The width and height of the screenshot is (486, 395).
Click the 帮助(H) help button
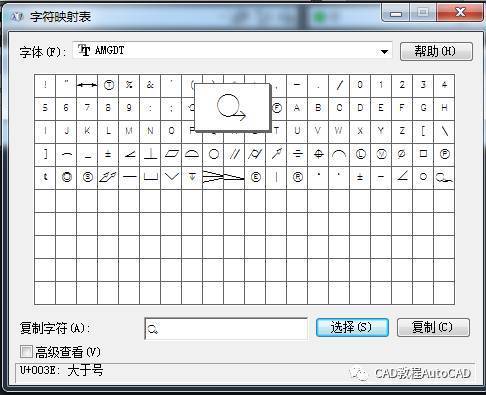tap(436, 51)
